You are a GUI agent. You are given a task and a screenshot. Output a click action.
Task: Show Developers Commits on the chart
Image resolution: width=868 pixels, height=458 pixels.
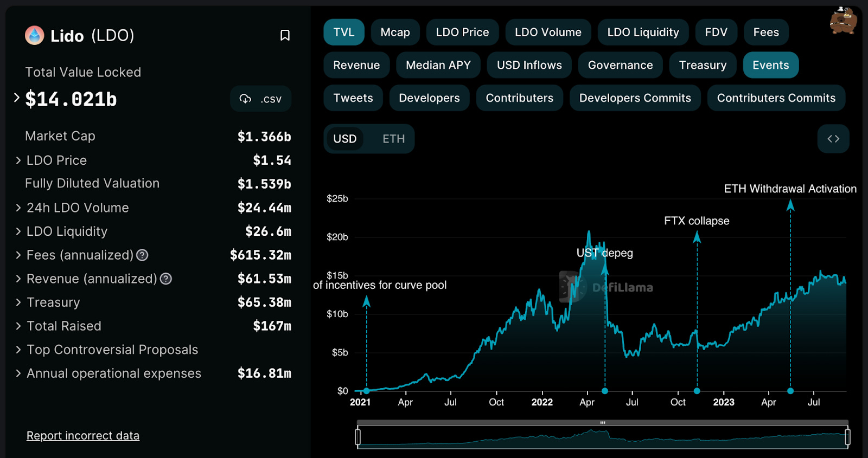[635, 98]
